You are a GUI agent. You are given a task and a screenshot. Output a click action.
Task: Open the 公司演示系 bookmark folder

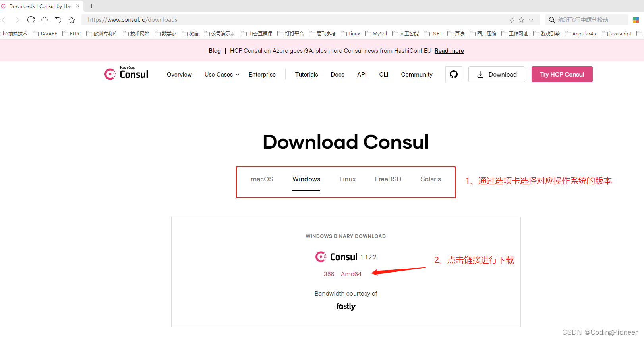click(x=219, y=34)
